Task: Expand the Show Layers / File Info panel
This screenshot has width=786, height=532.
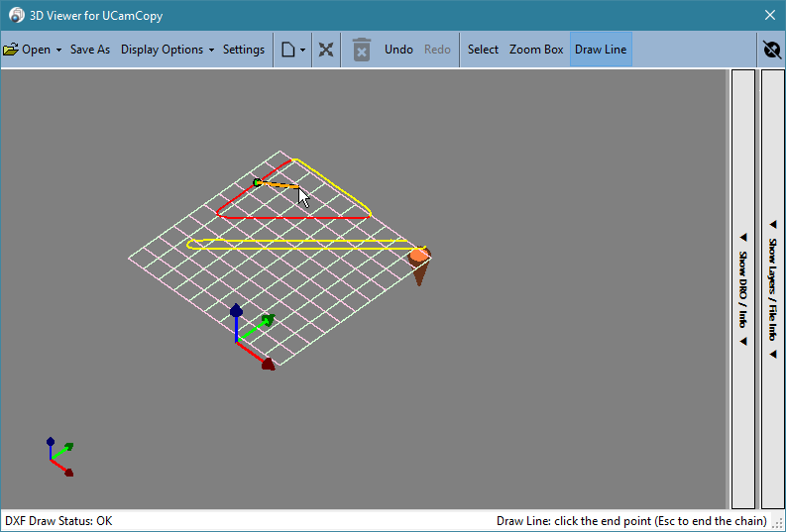Action: [x=772, y=289]
